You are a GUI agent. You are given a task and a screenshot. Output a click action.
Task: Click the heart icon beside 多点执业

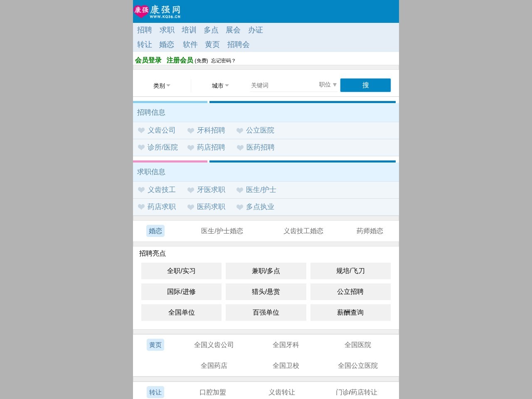pyautogui.click(x=240, y=207)
